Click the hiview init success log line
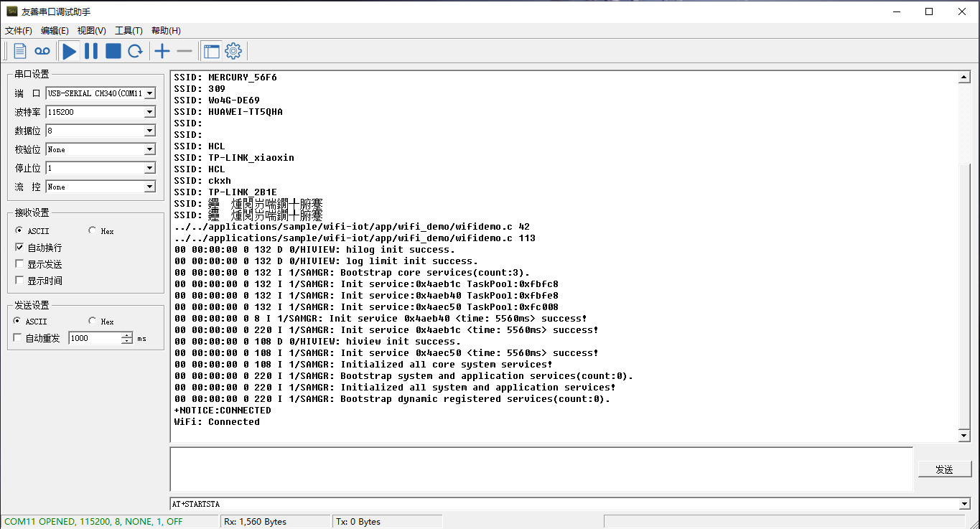Viewport: 980px width, 529px height. tap(317, 342)
